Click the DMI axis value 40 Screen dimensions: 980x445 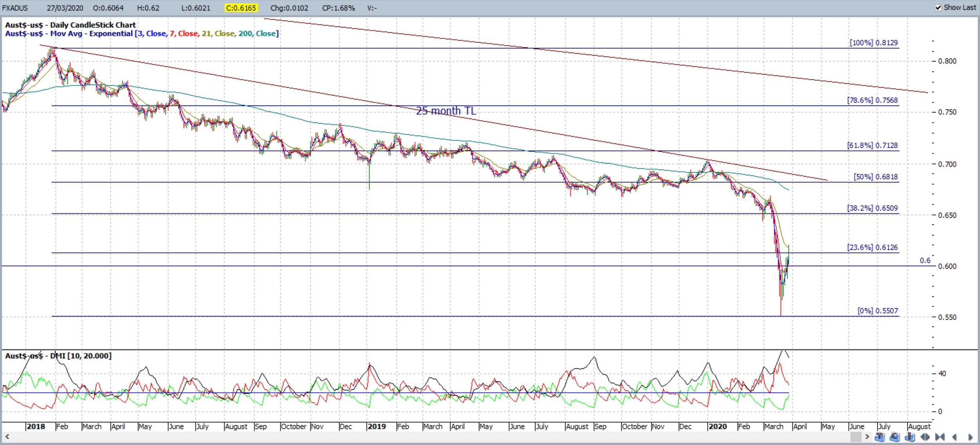pos(942,374)
